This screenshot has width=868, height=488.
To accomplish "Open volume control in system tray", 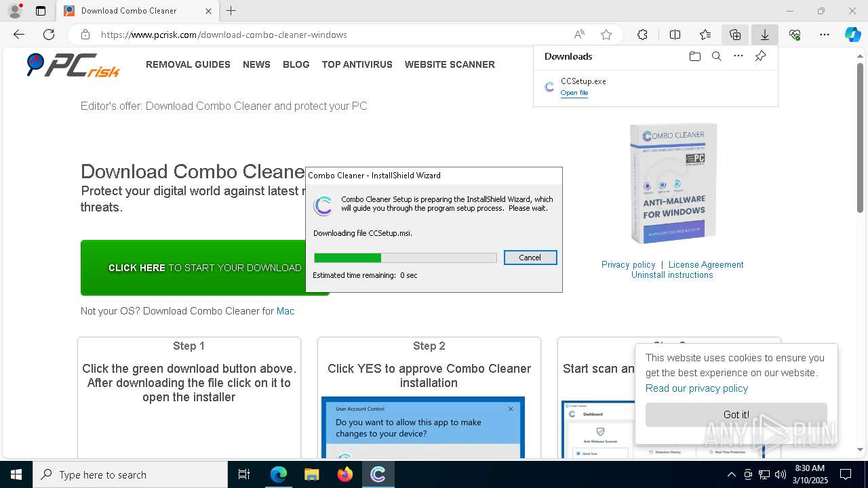I will (x=780, y=474).
